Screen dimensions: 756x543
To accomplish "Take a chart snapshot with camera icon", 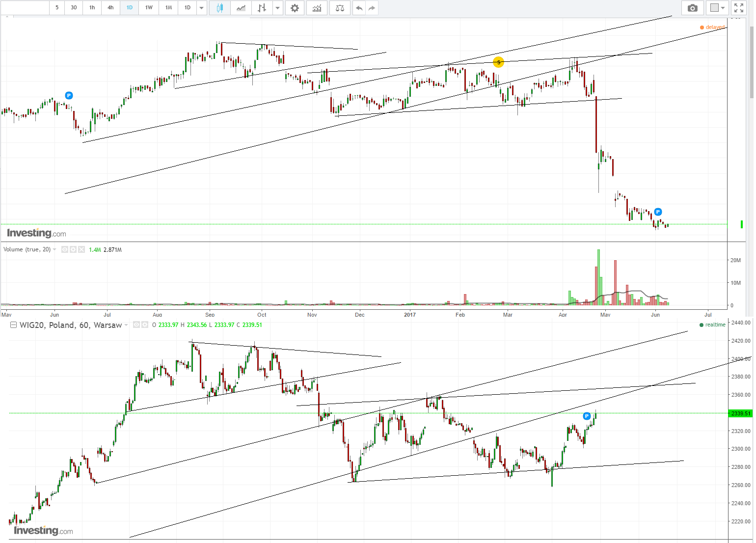I will click(x=693, y=8).
